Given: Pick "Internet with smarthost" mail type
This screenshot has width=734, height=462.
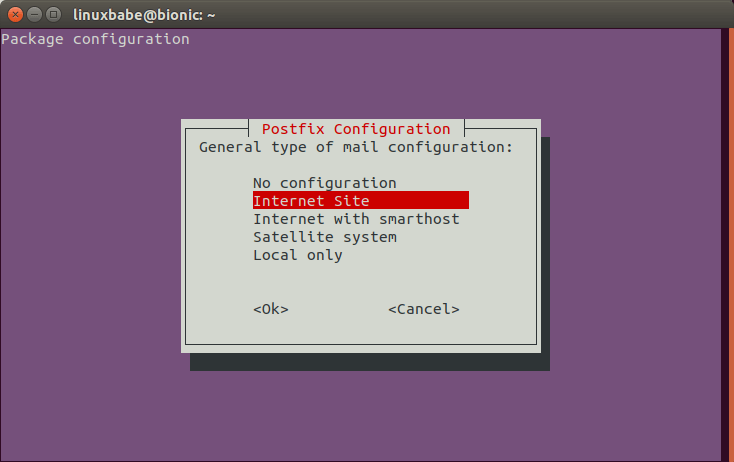Looking at the screenshot, I should click(x=356, y=219).
